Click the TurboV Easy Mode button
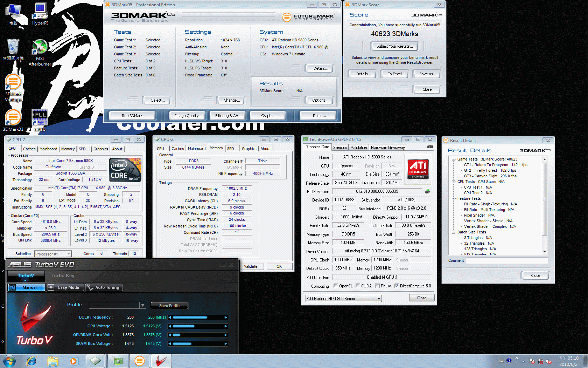This screenshot has height=368, width=588. pos(65,287)
